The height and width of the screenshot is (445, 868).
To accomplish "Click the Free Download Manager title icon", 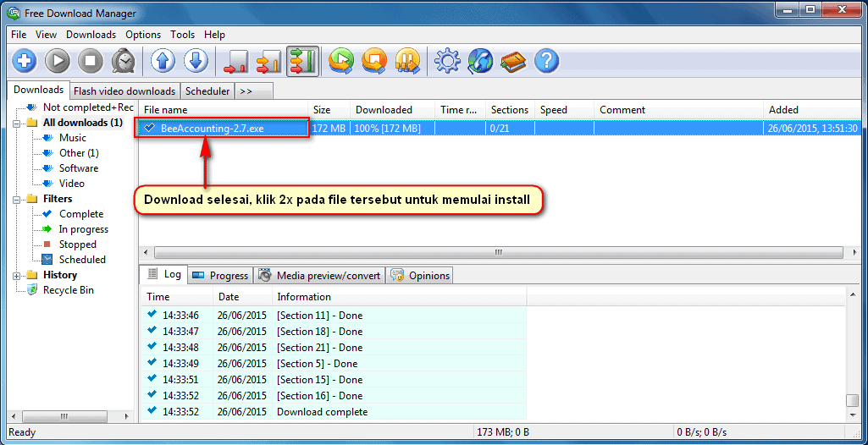I will 12,13.
